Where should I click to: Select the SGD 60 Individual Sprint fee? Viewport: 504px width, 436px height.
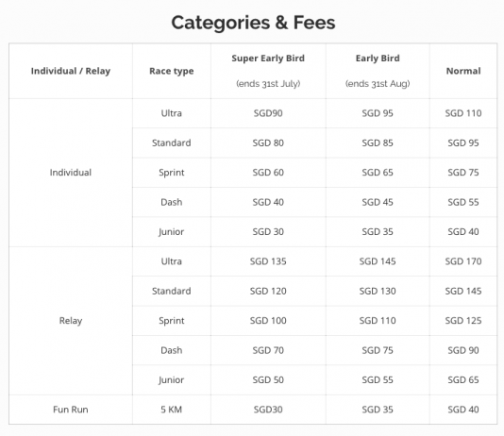(268, 173)
